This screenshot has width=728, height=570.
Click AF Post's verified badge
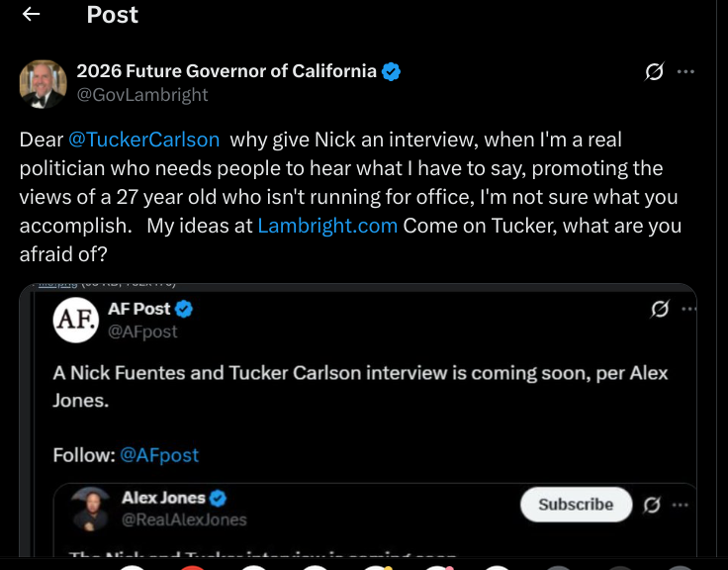pos(184,310)
